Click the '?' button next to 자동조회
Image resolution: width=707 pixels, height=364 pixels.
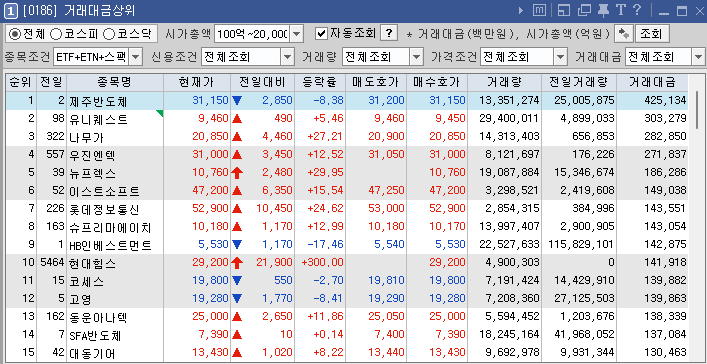click(x=389, y=33)
